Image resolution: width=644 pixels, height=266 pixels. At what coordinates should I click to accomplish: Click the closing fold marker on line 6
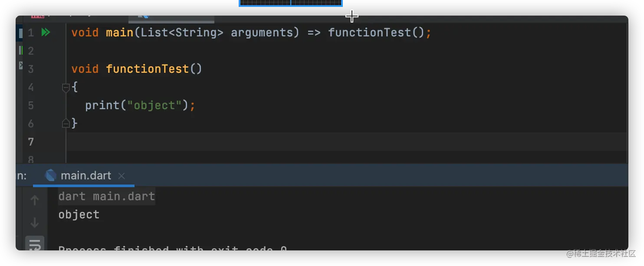[66, 123]
